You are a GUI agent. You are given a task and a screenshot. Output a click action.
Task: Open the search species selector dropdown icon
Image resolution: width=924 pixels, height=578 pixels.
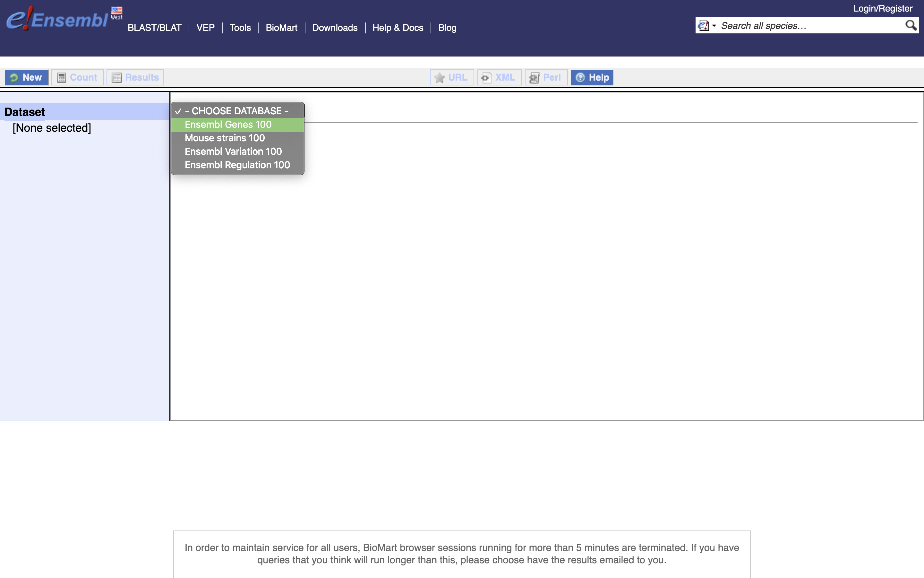(x=706, y=26)
